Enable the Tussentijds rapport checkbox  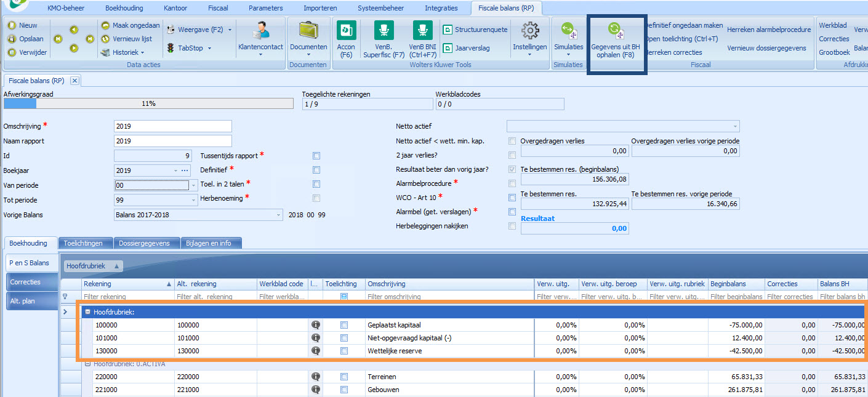point(316,156)
